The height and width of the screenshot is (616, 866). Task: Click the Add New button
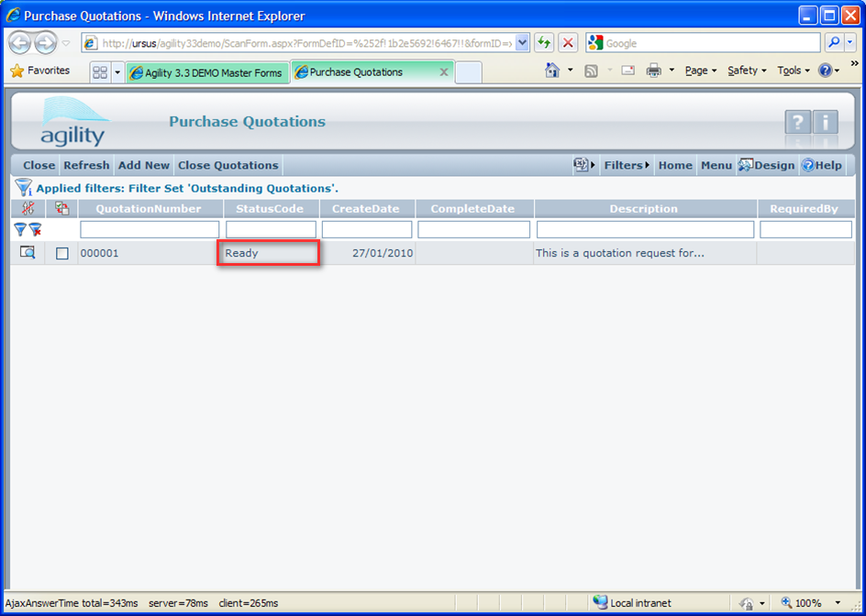click(144, 165)
